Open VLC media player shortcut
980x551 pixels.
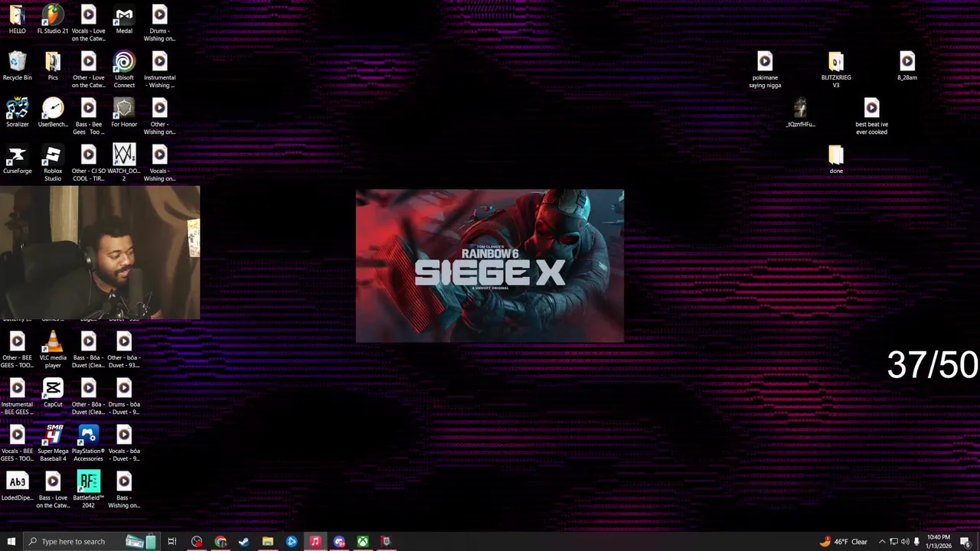point(53,350)
